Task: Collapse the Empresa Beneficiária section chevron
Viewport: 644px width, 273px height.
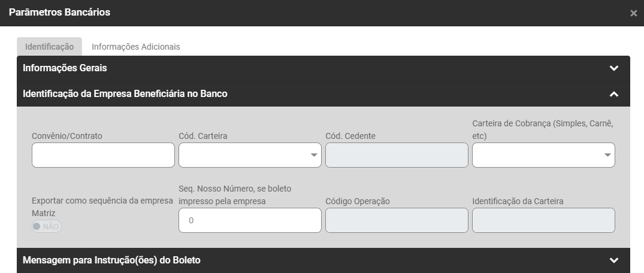Action: pos(613,94)
